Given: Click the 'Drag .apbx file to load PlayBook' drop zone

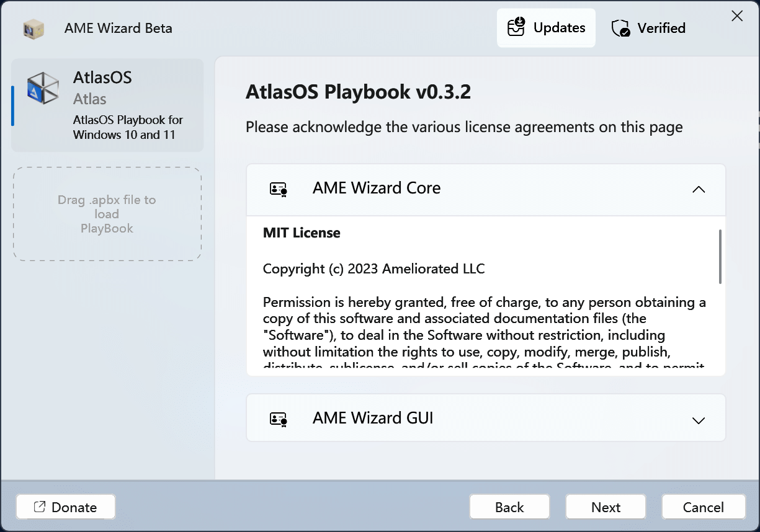Looking at the screenshot, I should pos(107,214).
